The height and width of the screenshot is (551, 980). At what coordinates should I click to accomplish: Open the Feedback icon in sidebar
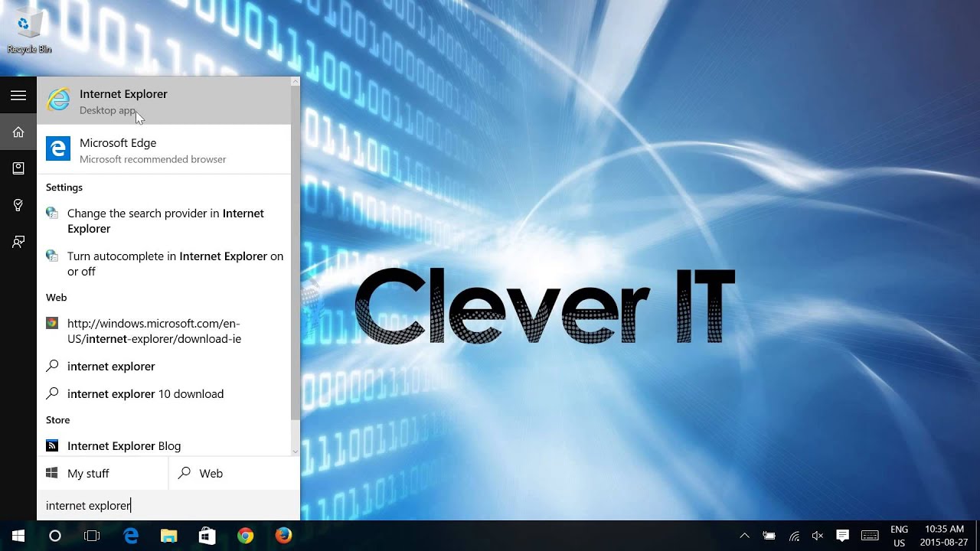tap(18, 242)
